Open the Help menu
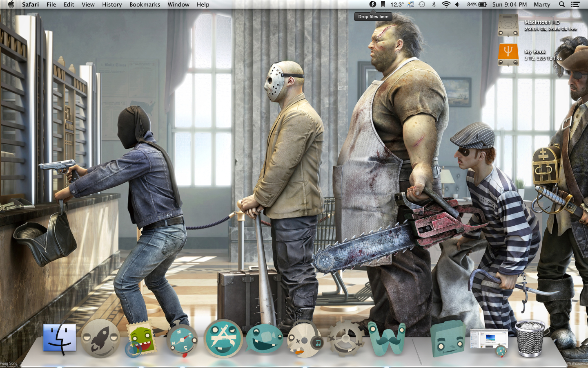This screenshot has width=588, height=368. pos(203,4)
